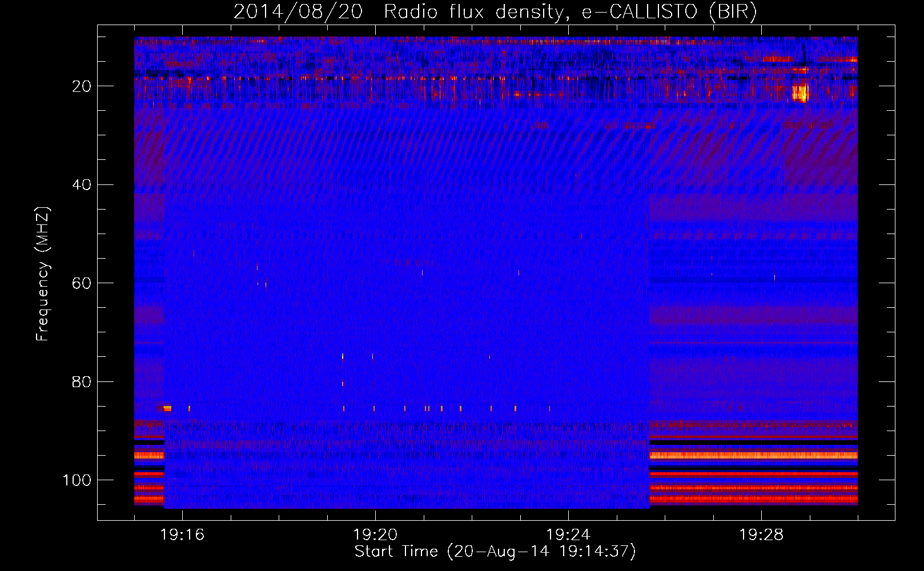Click the 'Frequency (MHZ)' y-axis label
924x571 pixels.
pyautogui.click(x=43, y=274)
